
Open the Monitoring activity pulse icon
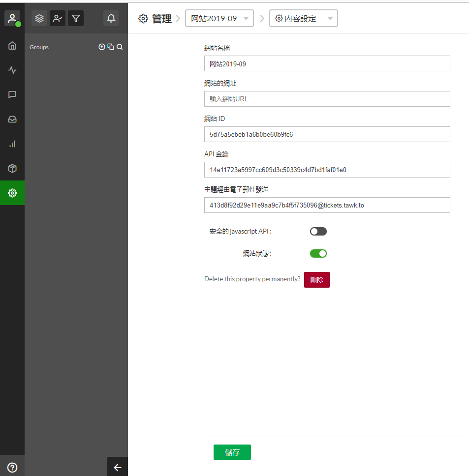coord(12,70)
